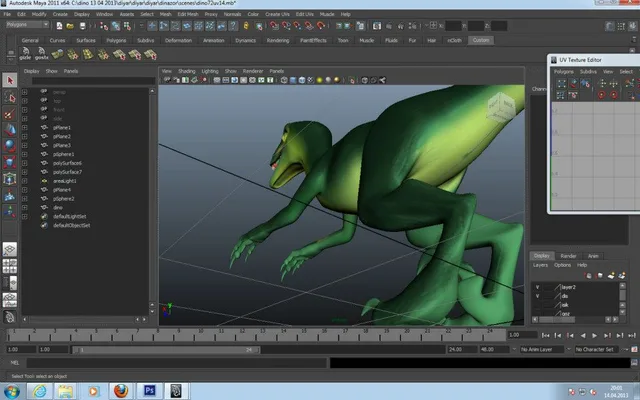Open the Edit Mesh menu
The width and height of the screenshot is (640, 400).
click(188, 14)
